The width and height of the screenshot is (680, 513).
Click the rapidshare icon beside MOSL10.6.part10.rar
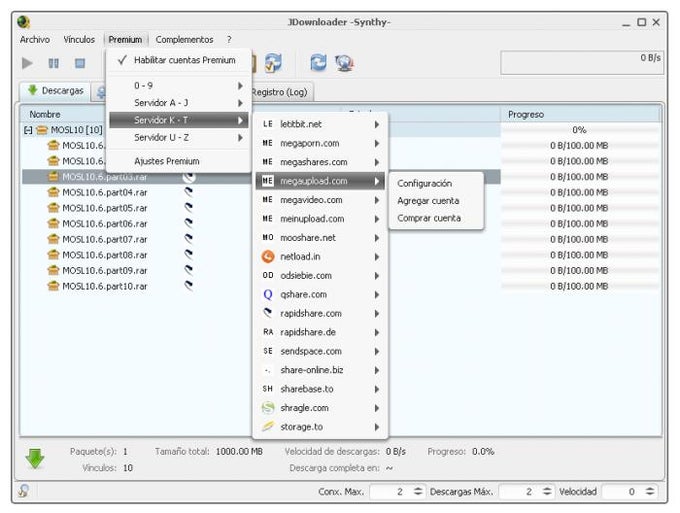189,285
